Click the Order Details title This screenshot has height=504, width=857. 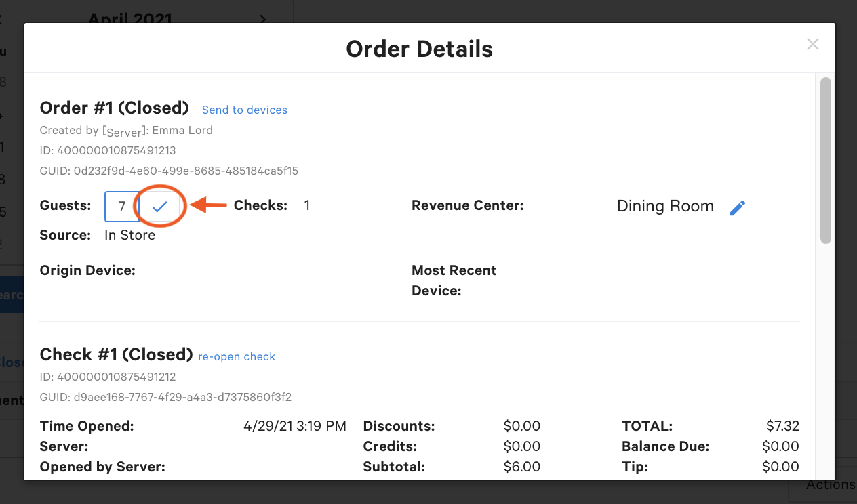pyautogui.click(x=419, y=49)
